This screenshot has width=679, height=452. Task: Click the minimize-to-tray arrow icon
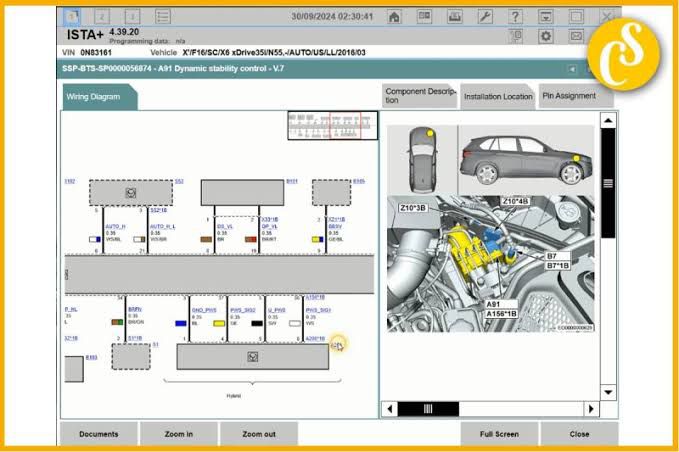point(546,17)
